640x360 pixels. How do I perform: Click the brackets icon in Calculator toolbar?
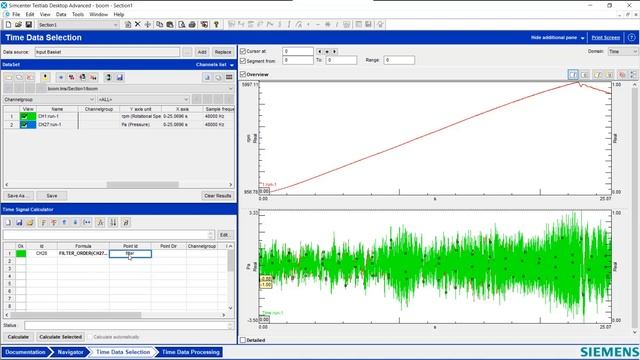[87, 222]
